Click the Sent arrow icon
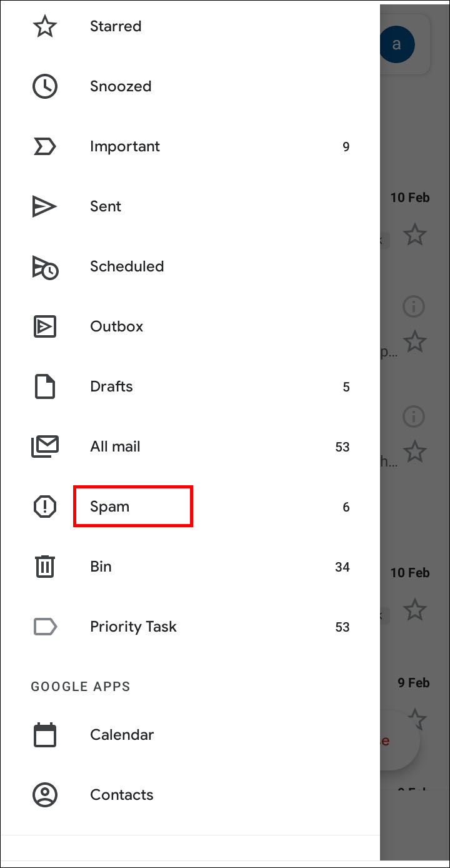Screen dimensions: 450x868 click(x=44, y=206)
